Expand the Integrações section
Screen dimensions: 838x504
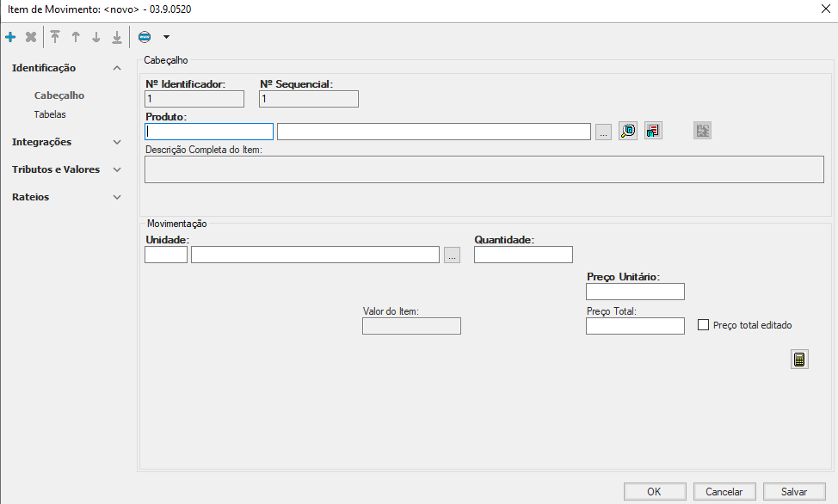click(117, 142)
